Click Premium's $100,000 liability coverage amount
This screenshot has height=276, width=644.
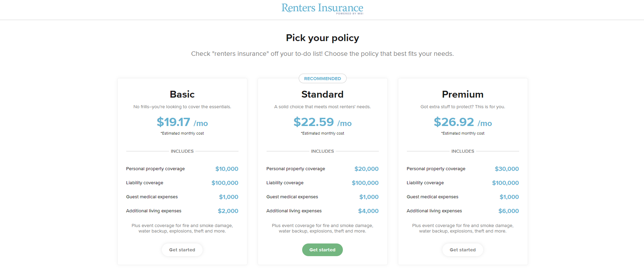click(x=505, y=183)
